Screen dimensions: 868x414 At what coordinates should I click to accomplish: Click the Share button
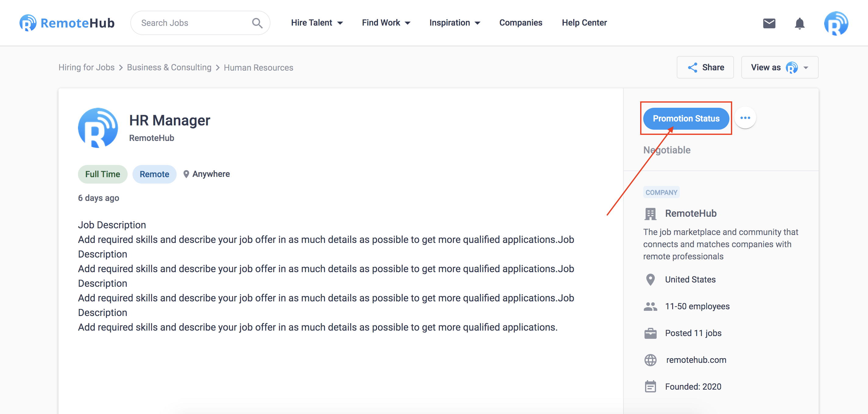(705, 67)
